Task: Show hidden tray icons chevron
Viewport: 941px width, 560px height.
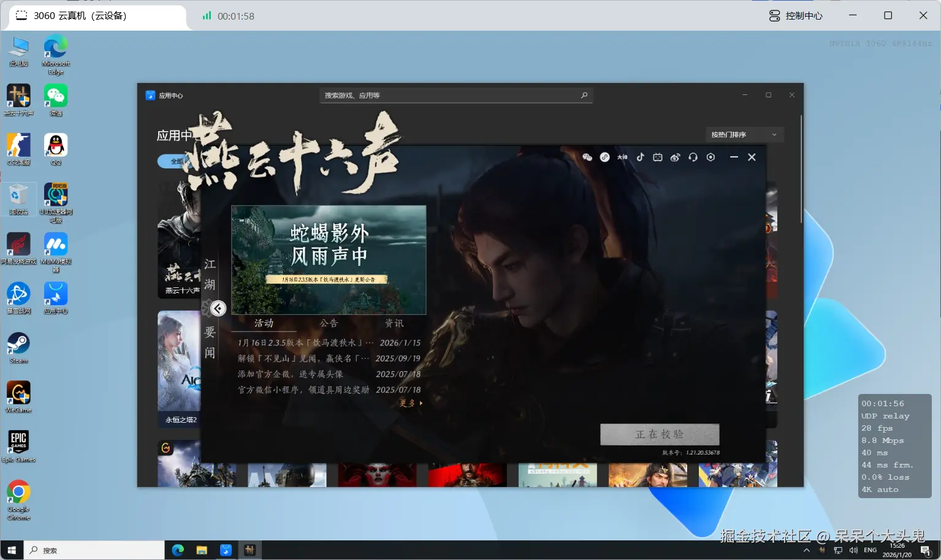Action: [x=807, y=550]
